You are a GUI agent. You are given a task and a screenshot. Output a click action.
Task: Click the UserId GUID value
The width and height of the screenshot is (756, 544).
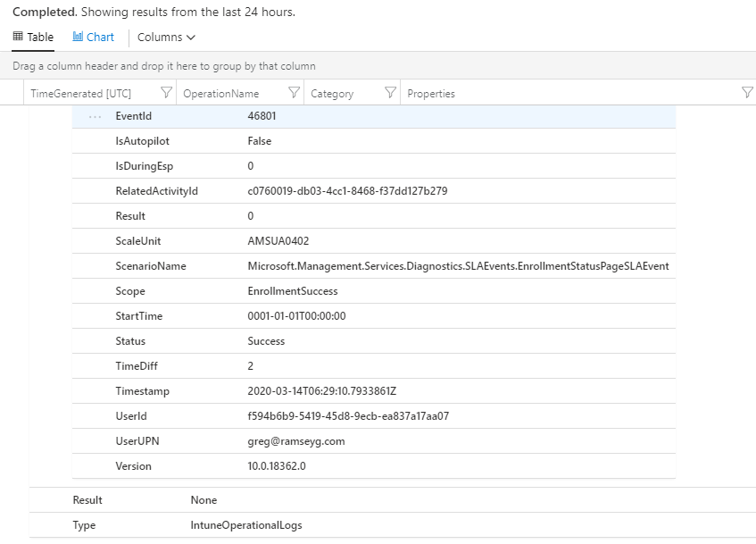pos(348,416)
